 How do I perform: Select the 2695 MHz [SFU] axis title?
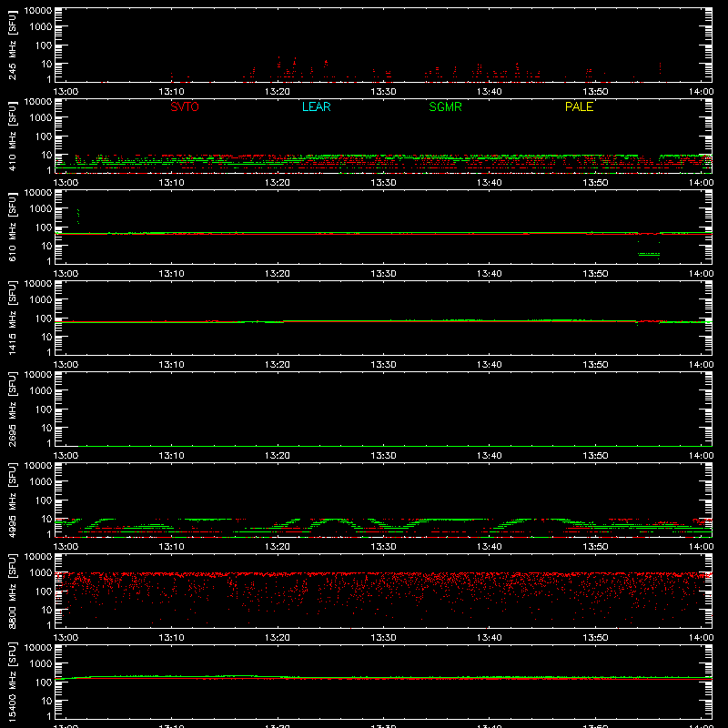tap(12, 409)
